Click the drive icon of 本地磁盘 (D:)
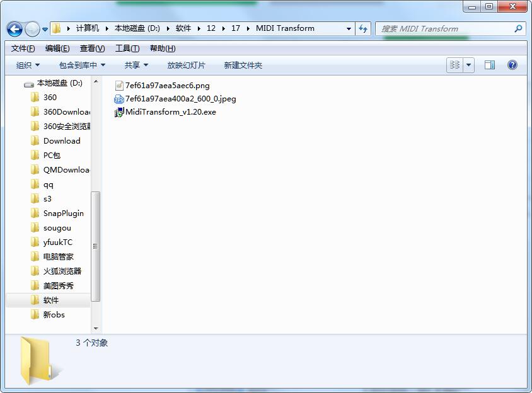The height and width of the screenshot is (393, 532). 29,84
